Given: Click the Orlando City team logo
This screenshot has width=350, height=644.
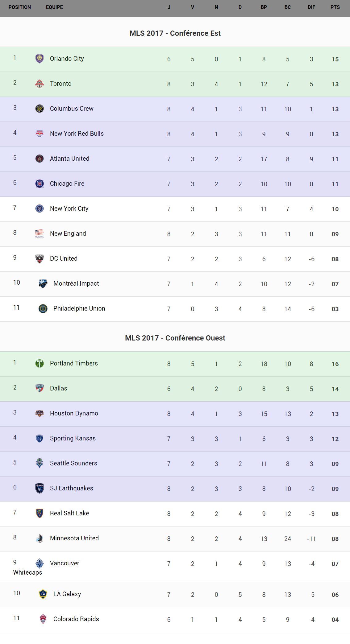Looking at the screenshot, I should tap(40, 59).
